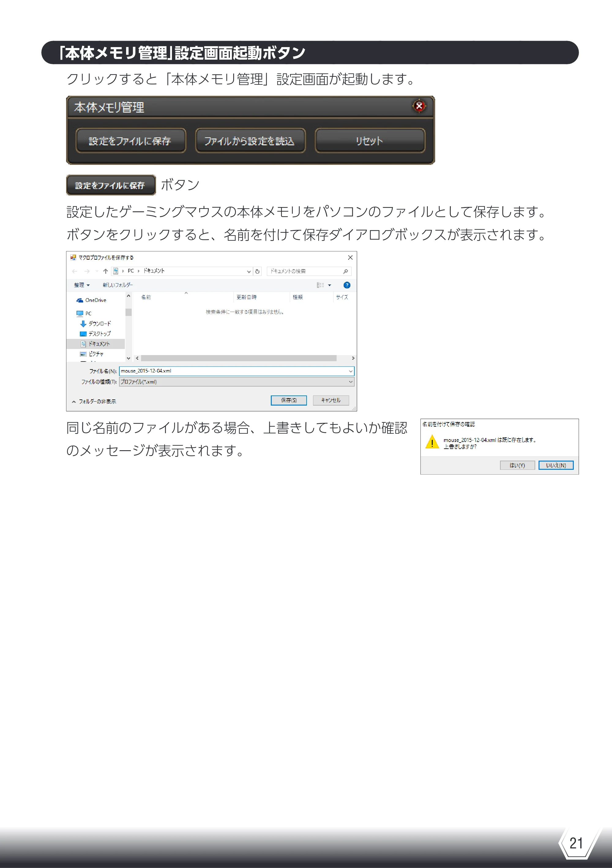The height and width of the screenshot is (868, 612).
Task: Sort by サイズ column header
Action: click(x=342, y=297)
